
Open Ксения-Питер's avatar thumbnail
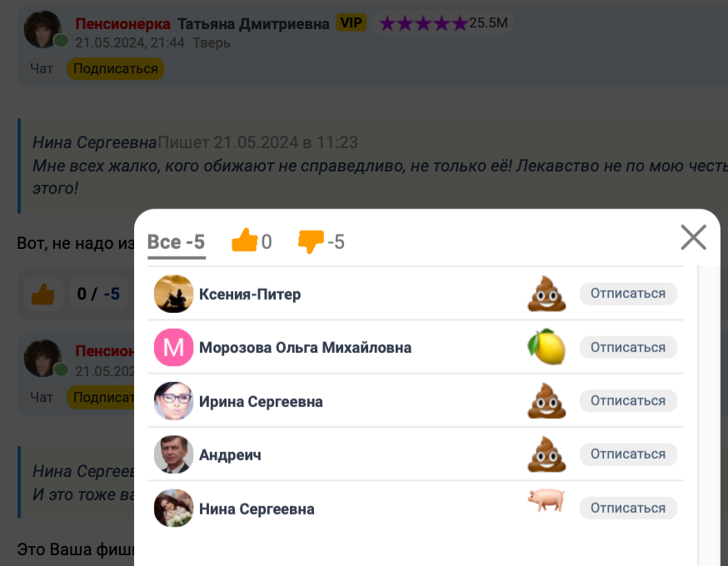173,294
